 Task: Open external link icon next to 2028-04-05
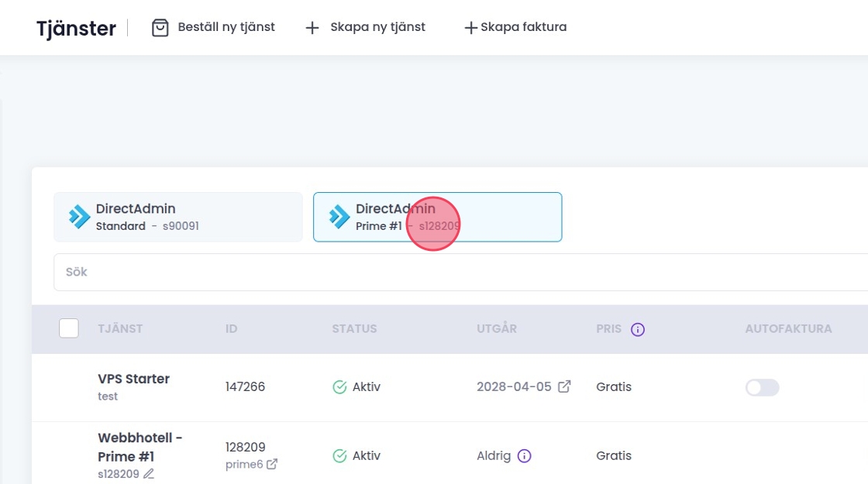[x=565, y=386]
